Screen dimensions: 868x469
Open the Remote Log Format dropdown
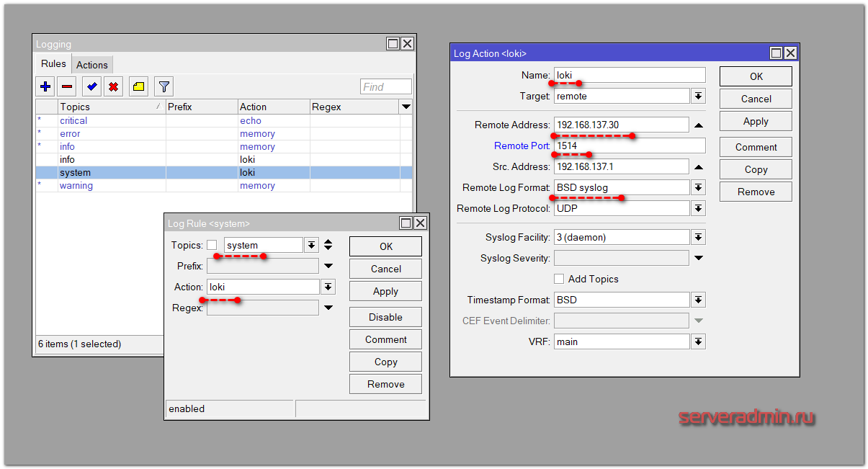pos(698,188)
